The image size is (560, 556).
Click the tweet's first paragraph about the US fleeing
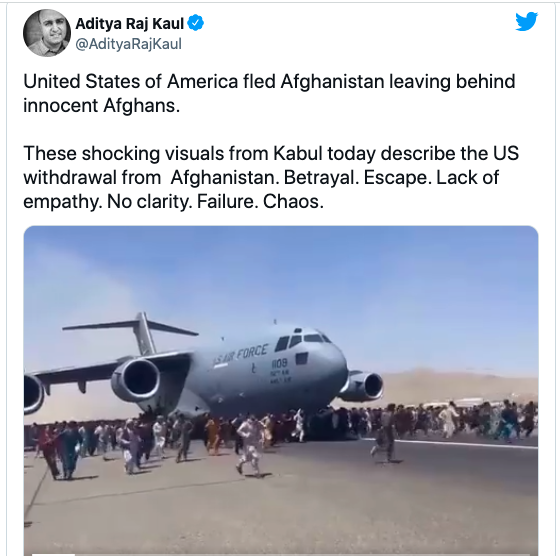click(269, 93)
